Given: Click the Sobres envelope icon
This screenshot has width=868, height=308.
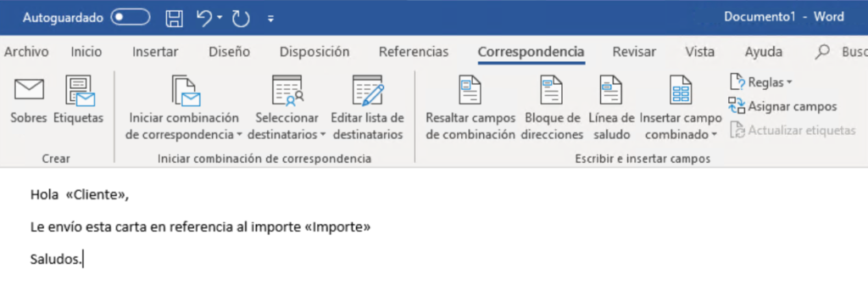Looking at the screenshot, I should (29, 90).
